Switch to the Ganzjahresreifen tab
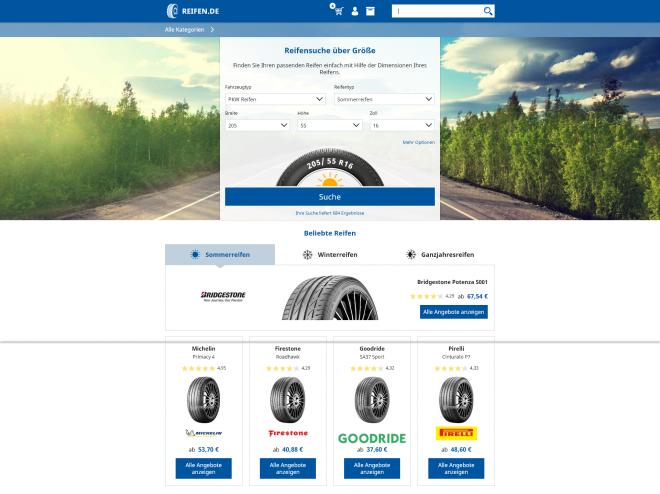The height and width of the screenshot is (494, 660). [440, 255]
